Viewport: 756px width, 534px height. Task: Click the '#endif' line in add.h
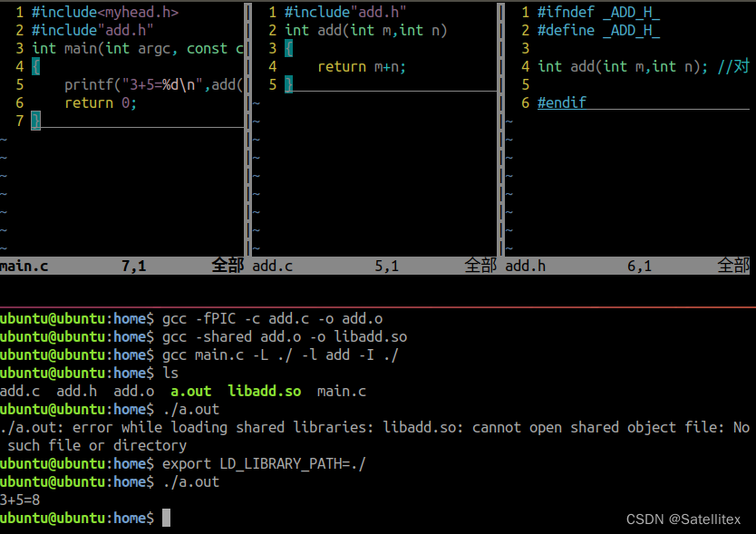coord(562,102)
